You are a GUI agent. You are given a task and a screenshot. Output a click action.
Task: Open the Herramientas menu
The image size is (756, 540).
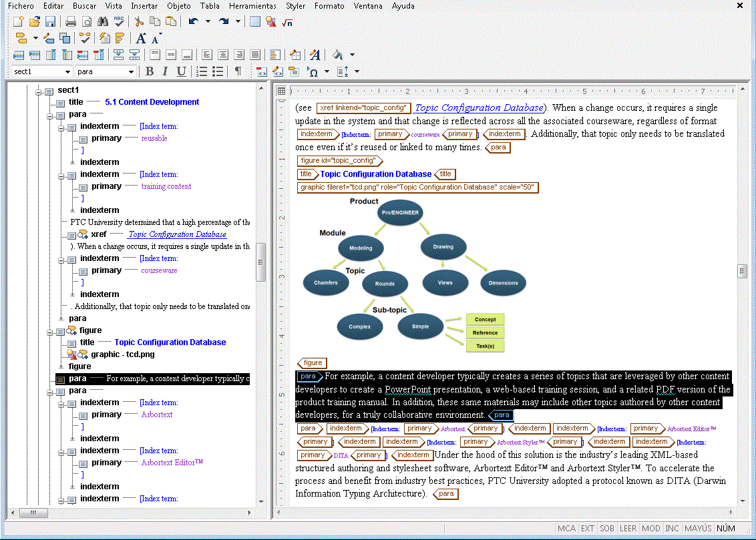pos(252,6)
